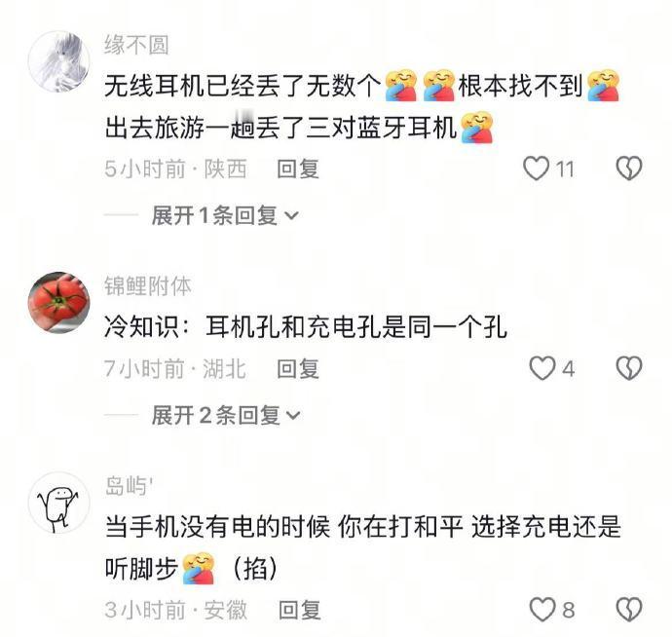Select the comment text 冷知识：耳机孔和充电孔是同一个孔
Image resolution: width=672 pixels, height=637 pixels.
click(306, 327)
